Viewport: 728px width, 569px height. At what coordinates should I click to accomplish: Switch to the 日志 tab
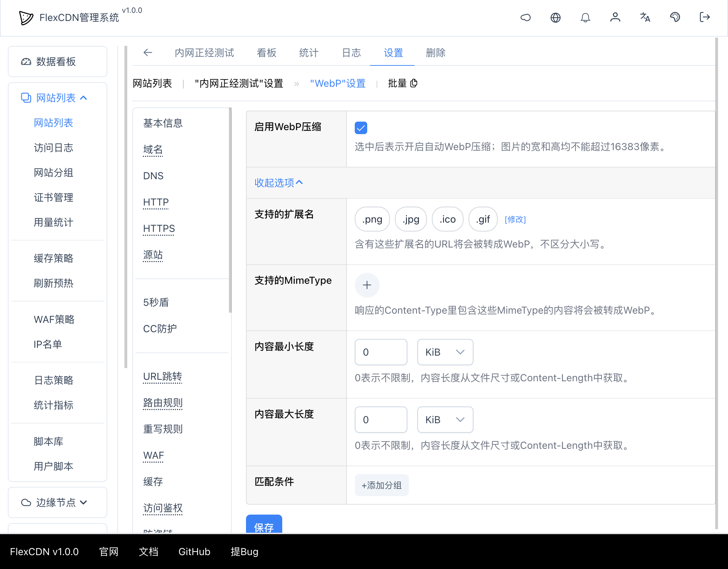351,53
